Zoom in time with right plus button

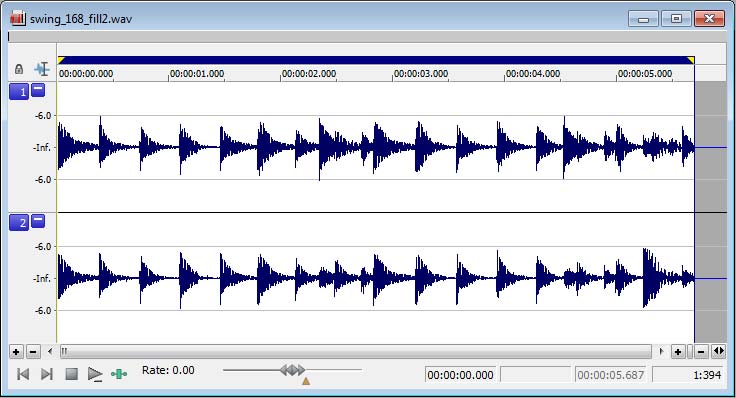point(678,352)
